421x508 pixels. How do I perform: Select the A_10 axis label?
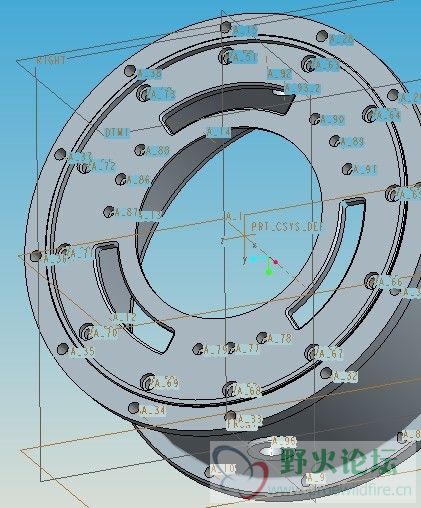[223, 469]
